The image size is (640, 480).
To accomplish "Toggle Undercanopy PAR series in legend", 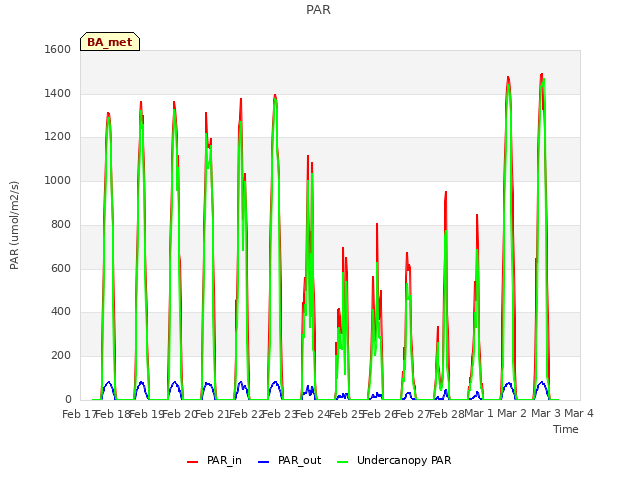I will coord(394,460).
